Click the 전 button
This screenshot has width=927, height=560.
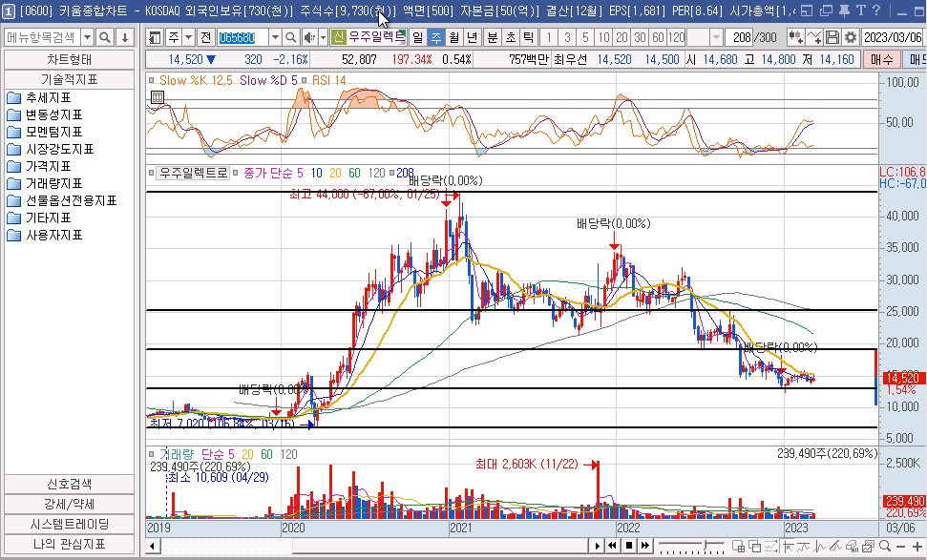click(205, 38)
